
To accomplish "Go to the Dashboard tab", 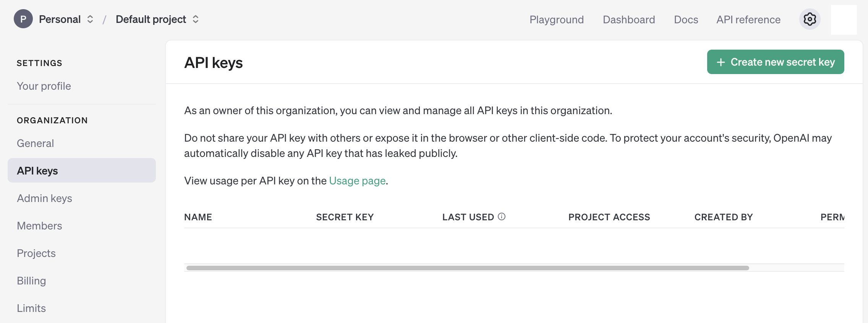I will [629, 19].
